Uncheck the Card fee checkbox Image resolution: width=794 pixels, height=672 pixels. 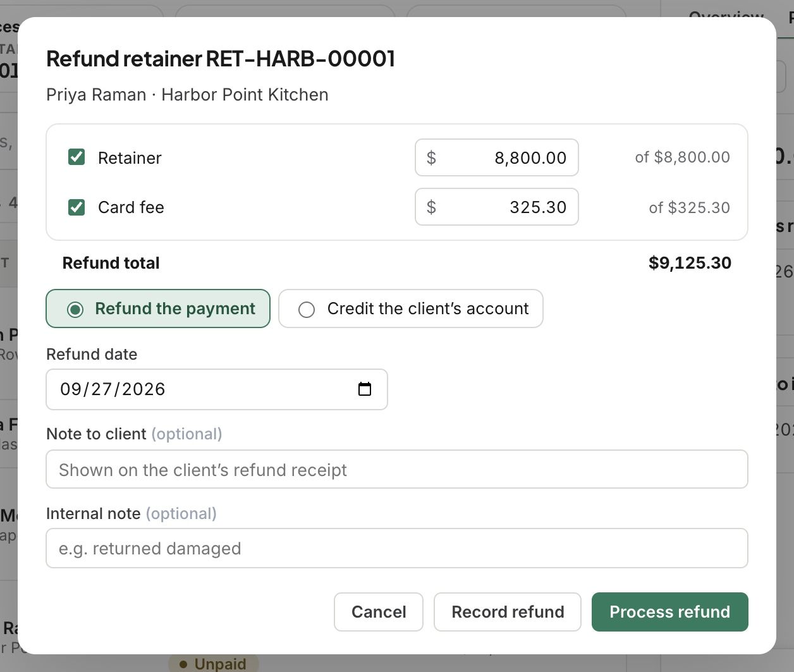[x=76, y=207]
